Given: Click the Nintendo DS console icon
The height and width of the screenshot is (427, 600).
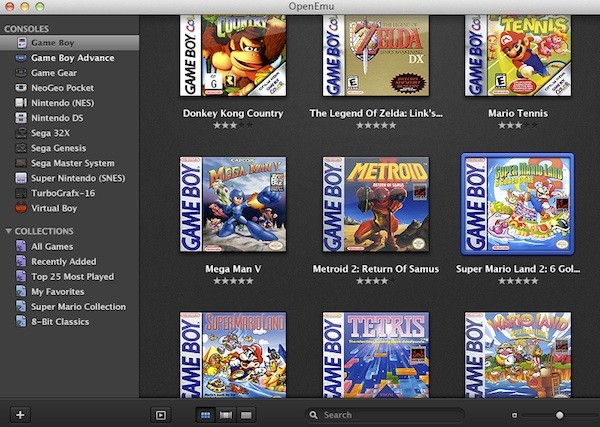Looking at the screenshot, I should [x=21, y=118].
